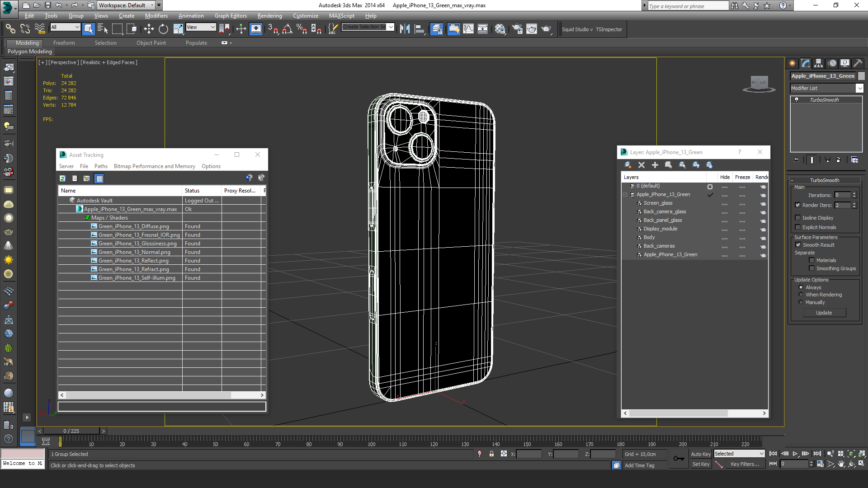Toggle the 3D Snaps icon
Image resolution: width=868 pixels, height=488 pixels.
point(273,29)
